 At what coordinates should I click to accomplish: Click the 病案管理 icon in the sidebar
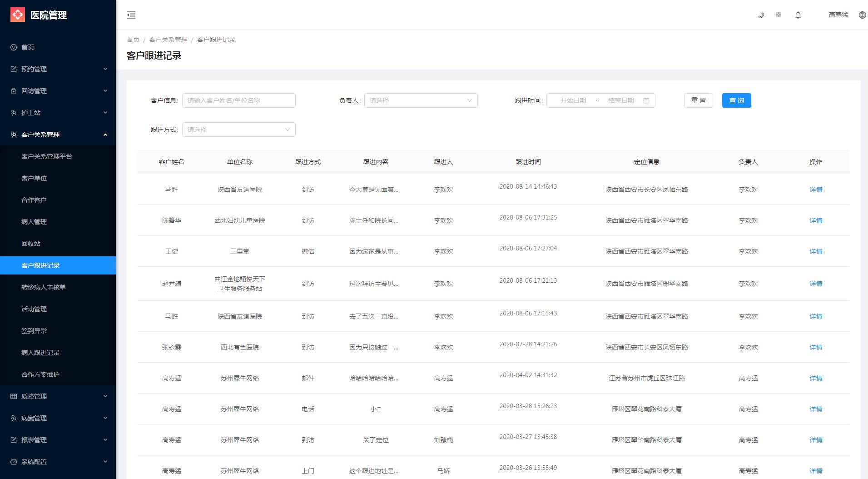14,418
